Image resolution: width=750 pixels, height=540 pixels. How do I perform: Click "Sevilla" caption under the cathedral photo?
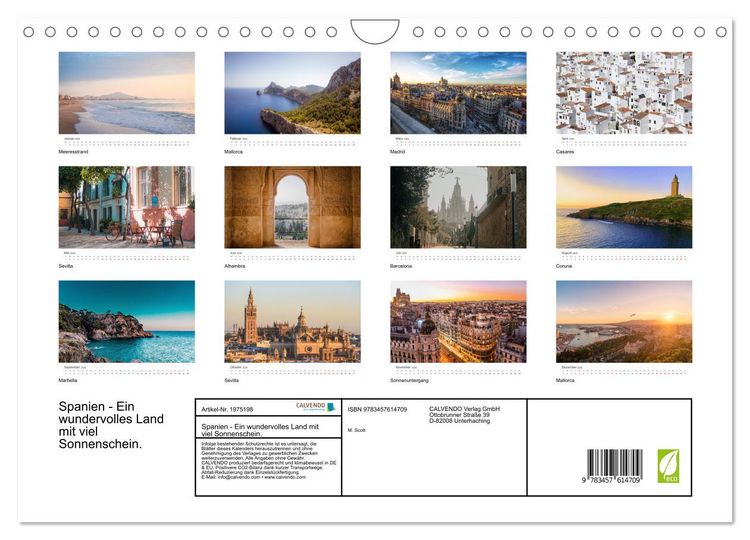click(232, 380)
